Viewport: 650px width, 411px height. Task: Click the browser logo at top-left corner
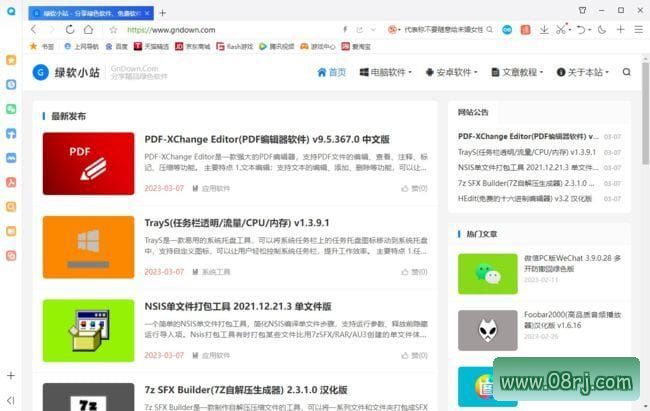[x=11, y=11]
